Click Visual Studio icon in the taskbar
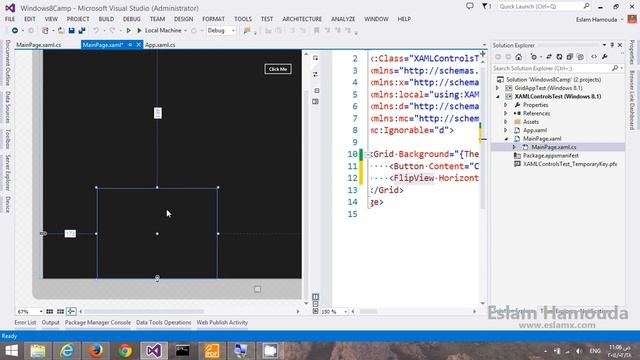The image size is (640, 360). pos(154,351)
